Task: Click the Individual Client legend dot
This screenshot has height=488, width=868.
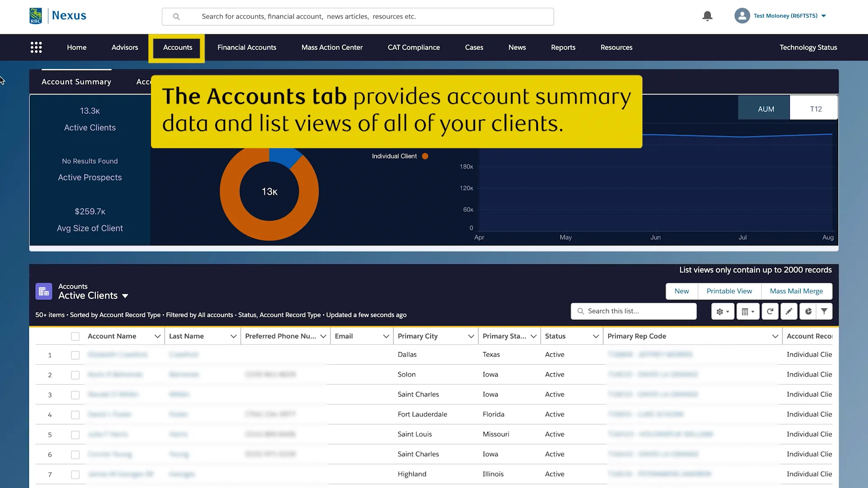Action: (x=425, y=156)
